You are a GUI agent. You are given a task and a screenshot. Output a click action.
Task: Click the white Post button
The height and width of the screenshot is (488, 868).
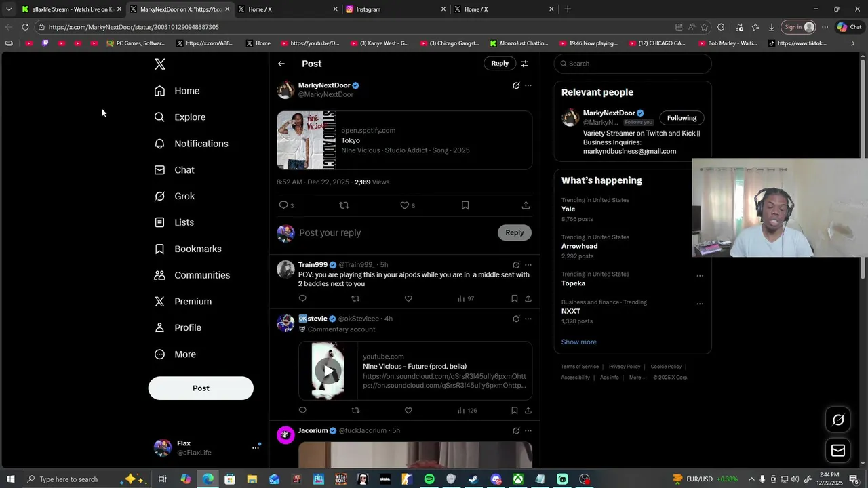click(x=201, y=388)
